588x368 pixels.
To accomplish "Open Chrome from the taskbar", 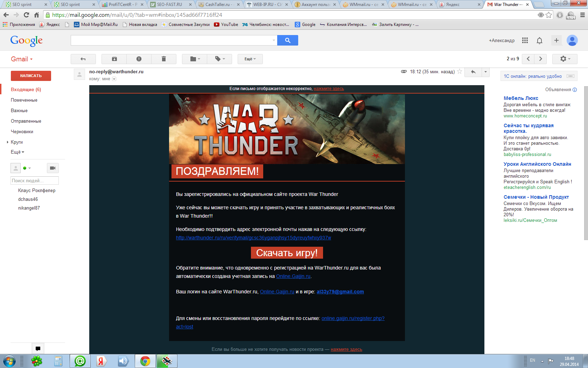I will point(145,361).
